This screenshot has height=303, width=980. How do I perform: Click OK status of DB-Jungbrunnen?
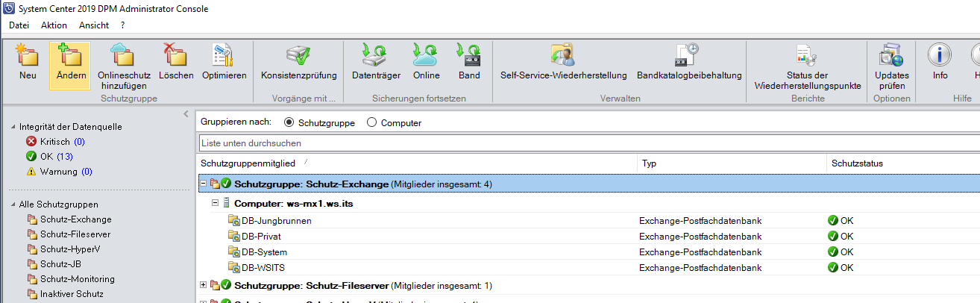pyautogui.click(x=841, y=221)
